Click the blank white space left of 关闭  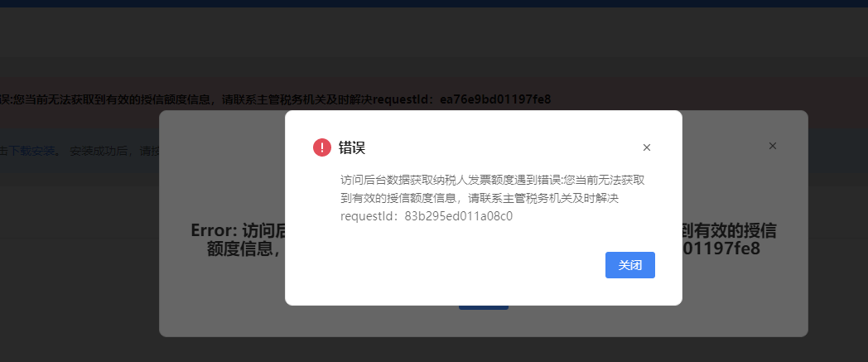coord(443,265)
